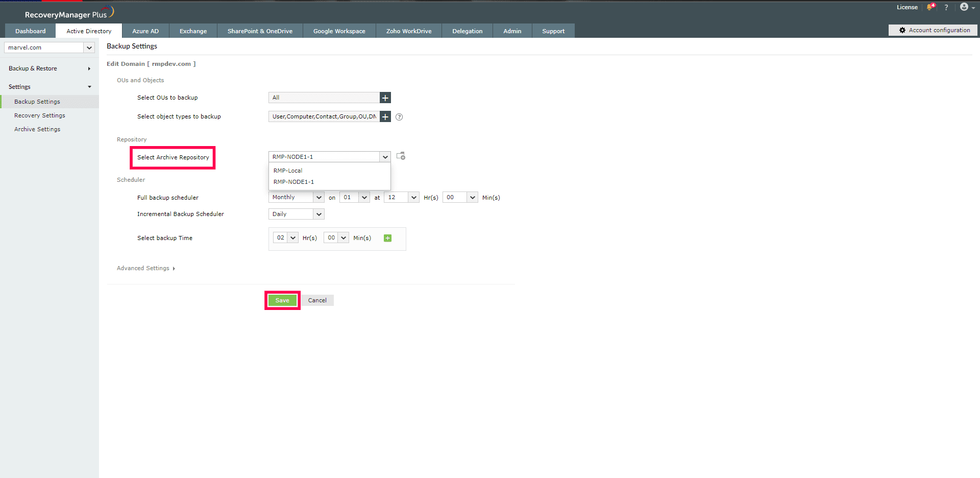Switch to the Azure AD tab
Image resolution: width=980 pixels, height=478 pixels.
pos(145,31)
